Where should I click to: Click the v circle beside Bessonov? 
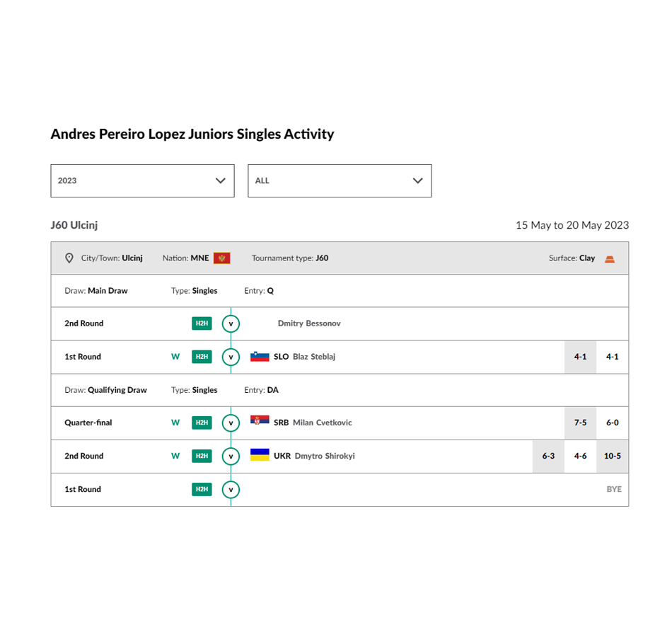coord(231,323)
